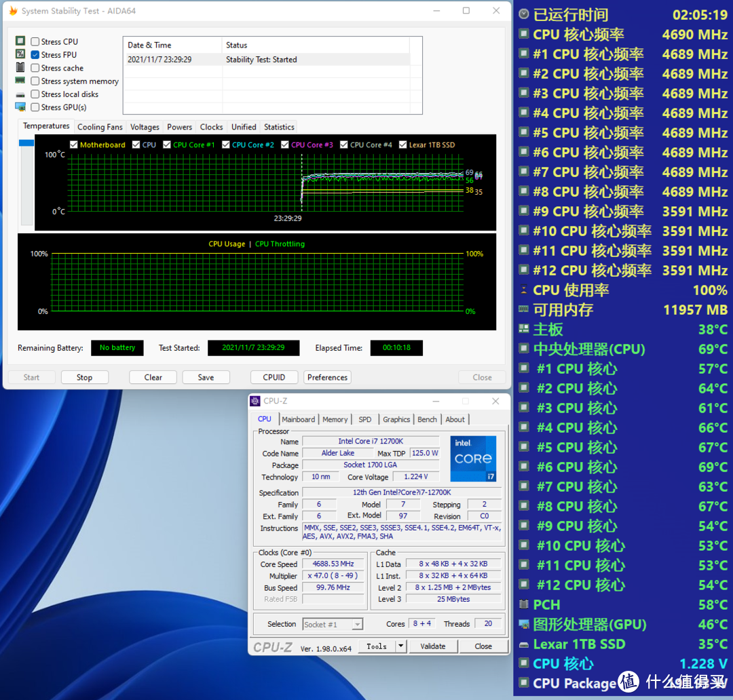The height and width of the screenshot is (700, 733).
Task: Click the blue graph scale bar left of temperatures
Action: pos(26,143)
